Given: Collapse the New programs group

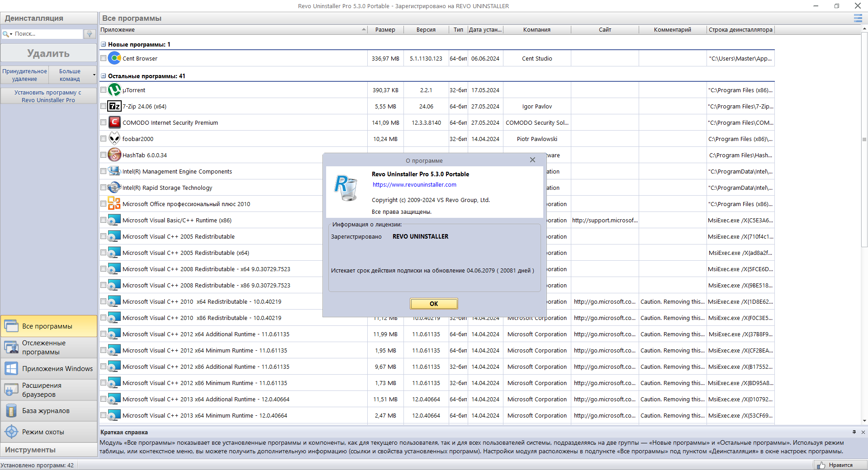Looking at the screenshot, I should pos(103,44).
